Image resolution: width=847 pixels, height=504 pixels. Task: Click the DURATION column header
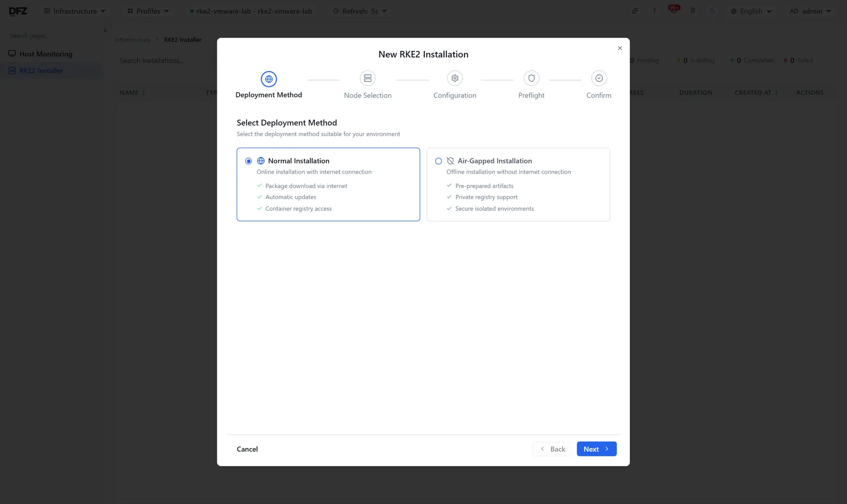pos(695,93)
